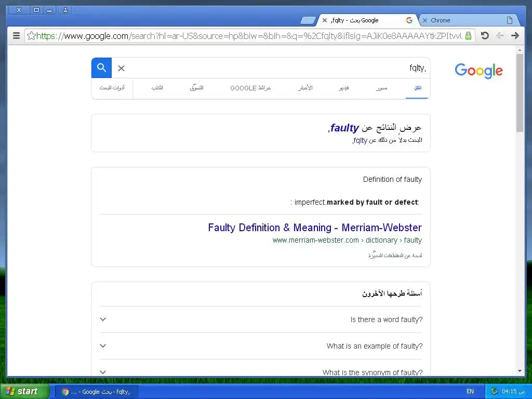This screenshot has height=399, width=532.
Task: Expand 'What is the synonym of faulty?' question
Action: [x=261, y=372]
